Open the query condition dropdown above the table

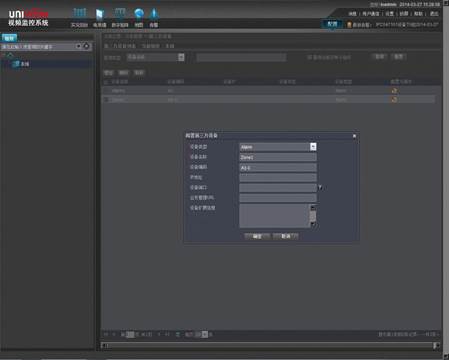click(156, 57)
